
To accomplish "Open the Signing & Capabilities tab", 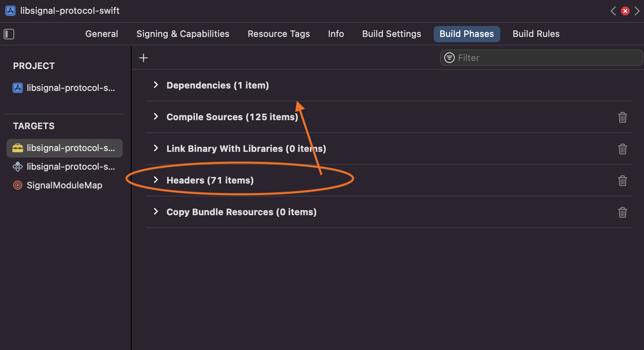I will point(183,34).
